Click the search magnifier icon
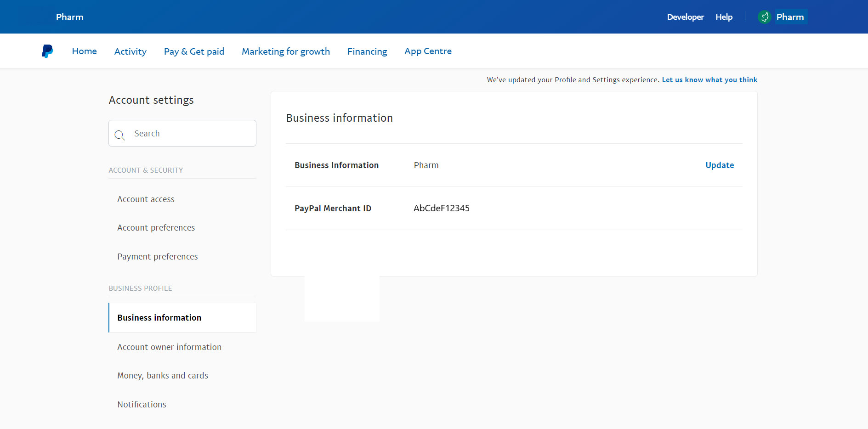This screenshot has height=429, width=868. [x=120, y=135]
